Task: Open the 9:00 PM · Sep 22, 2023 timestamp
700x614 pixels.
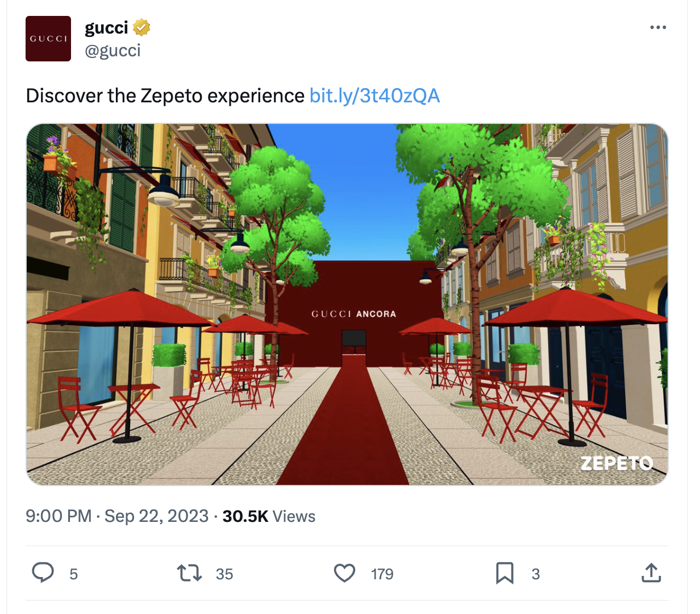Action: (x=117, y=516)
